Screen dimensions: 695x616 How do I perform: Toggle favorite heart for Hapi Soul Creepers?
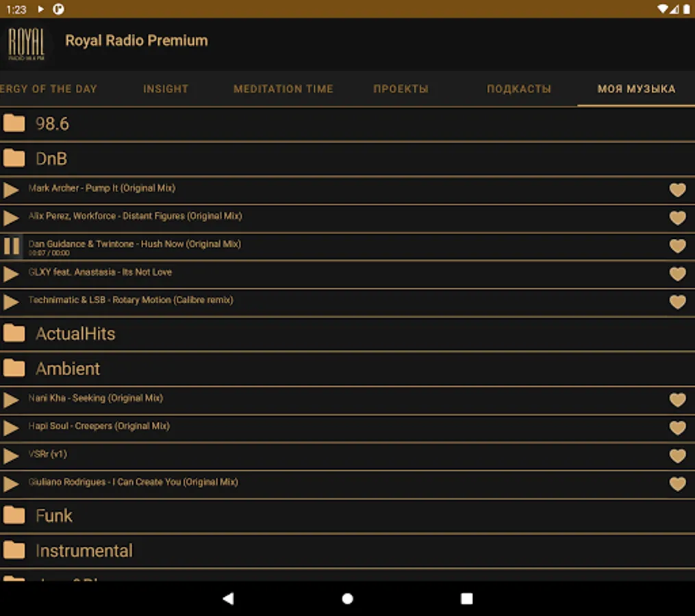[x=677, y=428]
